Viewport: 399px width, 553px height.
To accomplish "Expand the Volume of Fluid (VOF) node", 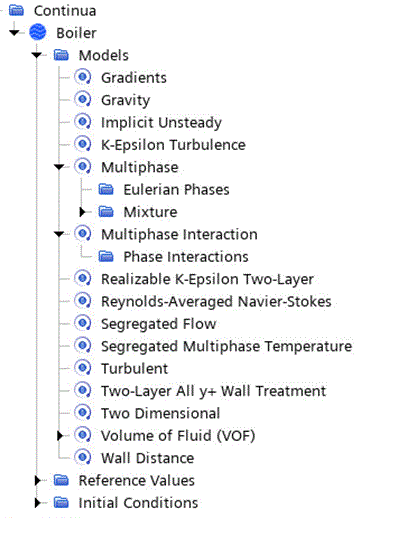I will pyautogui.click(x=60, y=436).
